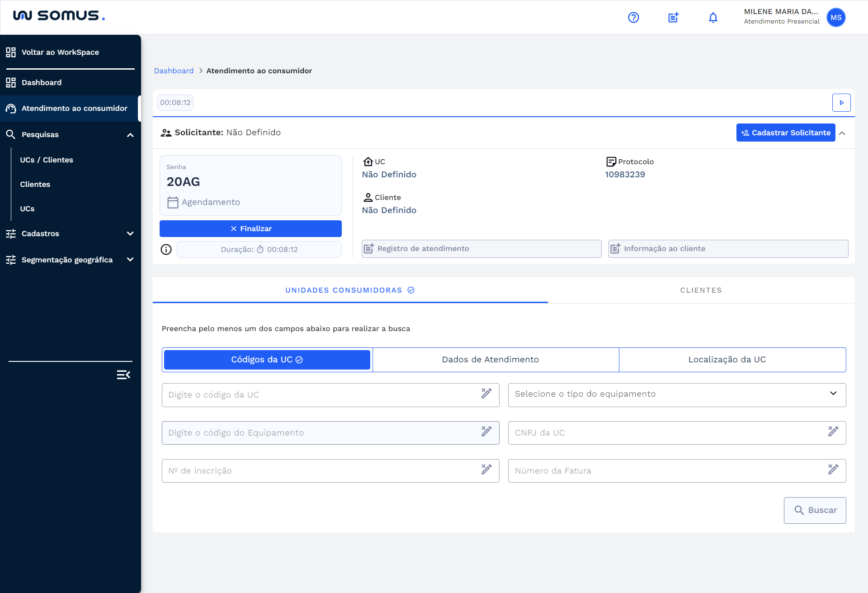Switch to Localização da UC search mode
Screen dimensions: 868x593
pos(726,360)
